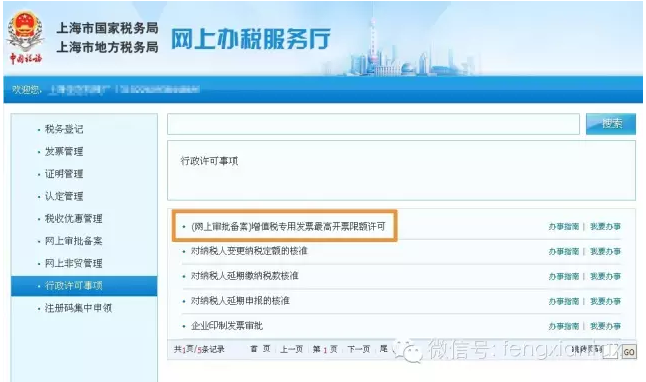
Task: Click the national tax emblem logo
Action: pyautogui.click(x=25, y=38)
